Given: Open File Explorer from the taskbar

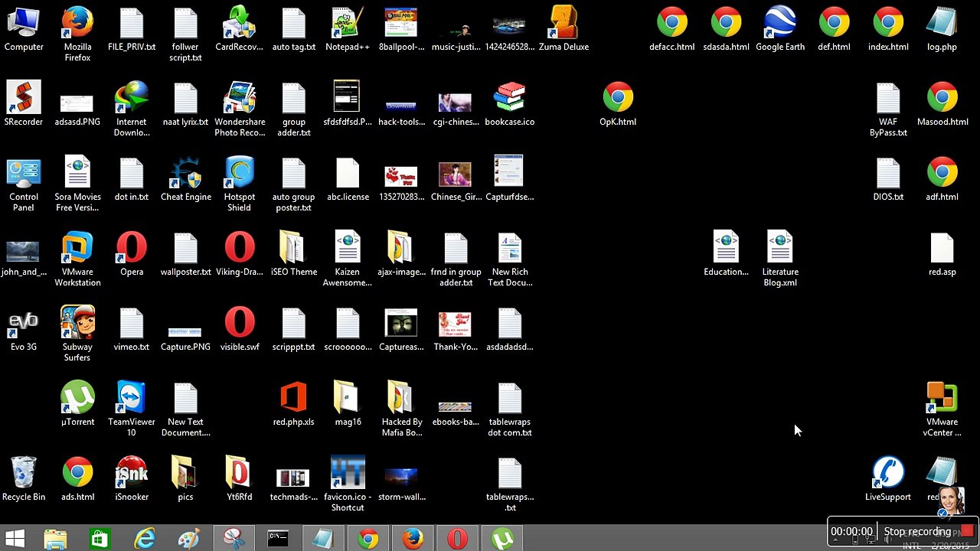Looking at the screenshot, I should coord(55,539).
